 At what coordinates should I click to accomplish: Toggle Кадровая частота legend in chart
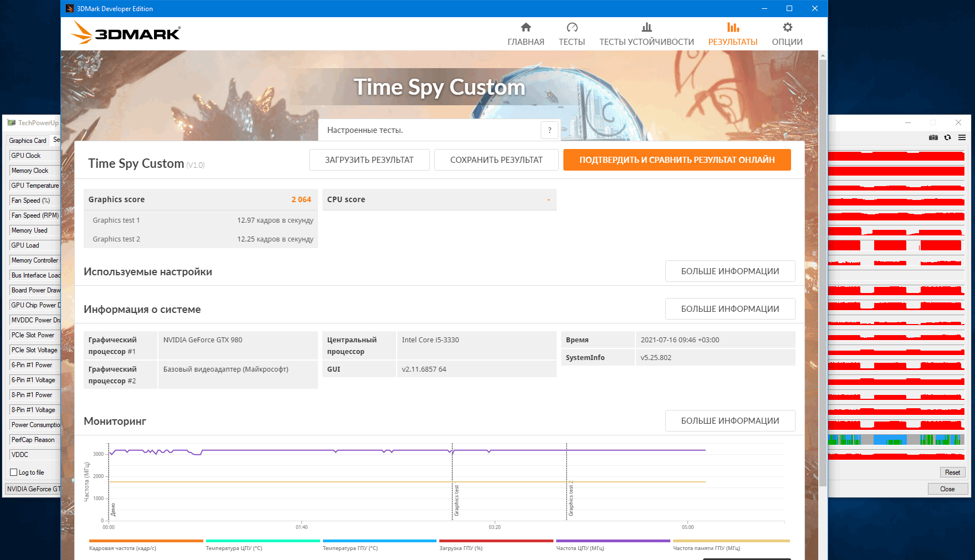[146, 545]
